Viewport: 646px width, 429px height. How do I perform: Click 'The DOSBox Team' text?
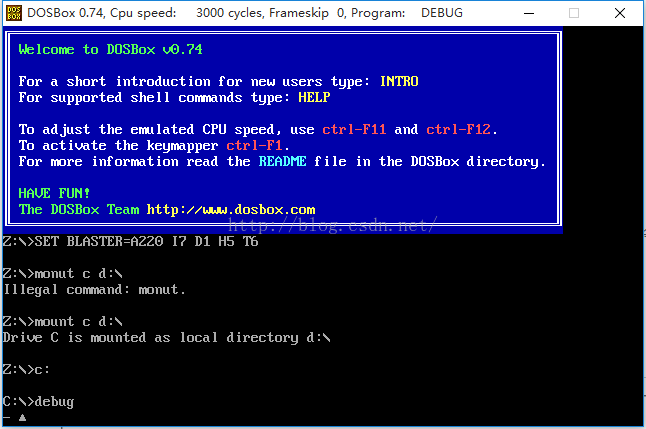pyautogui.click(x=79, y=209)
